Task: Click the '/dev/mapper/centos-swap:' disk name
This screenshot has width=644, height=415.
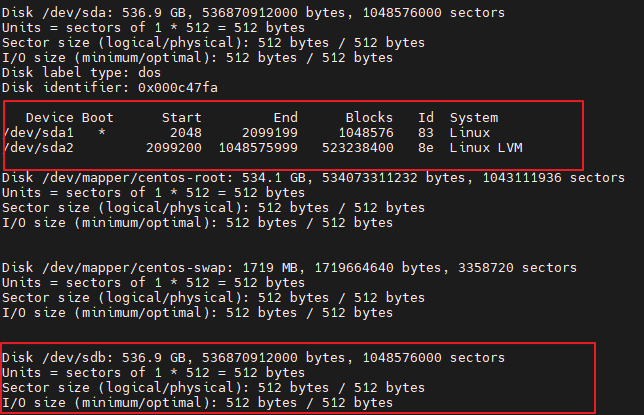Action: click(138, 268)
